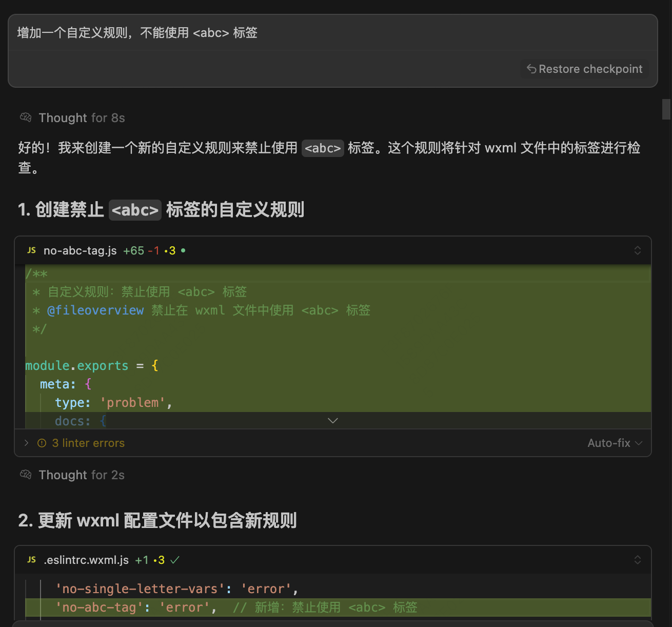
Task: Click the green checkmark on .eslintrc.wxml.js card
Action: click(x=175, y=560)
